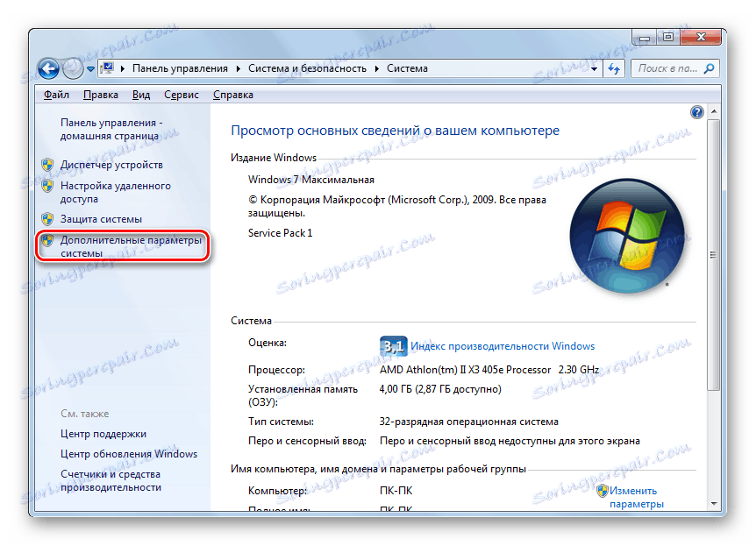
Task: Open Диспетчер устройств link
Action: (x=111, y=165)
